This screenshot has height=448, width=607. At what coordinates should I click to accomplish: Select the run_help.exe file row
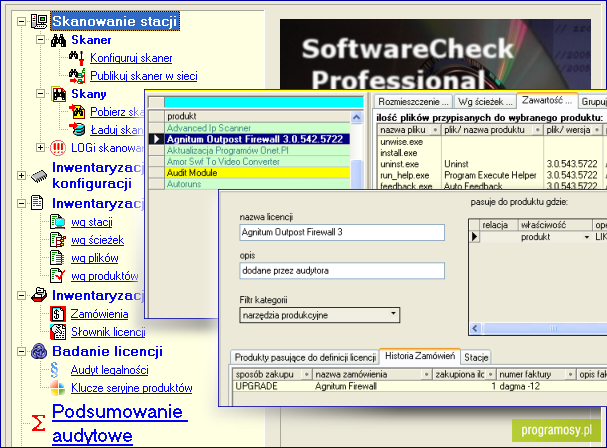click(492, 175)
